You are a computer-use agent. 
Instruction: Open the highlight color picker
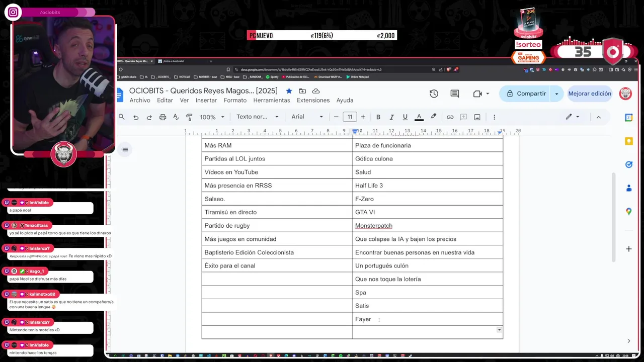coord(433,117)
